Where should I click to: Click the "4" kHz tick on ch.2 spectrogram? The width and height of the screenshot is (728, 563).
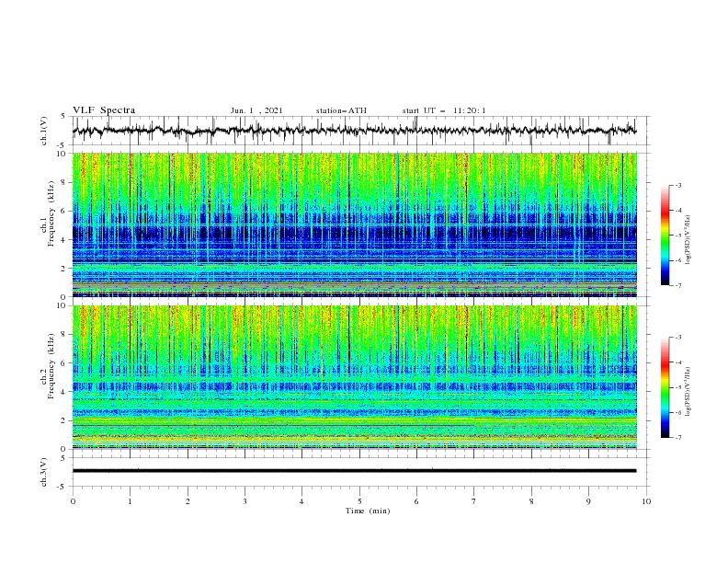pyautogui.click(x=64, y=392)
